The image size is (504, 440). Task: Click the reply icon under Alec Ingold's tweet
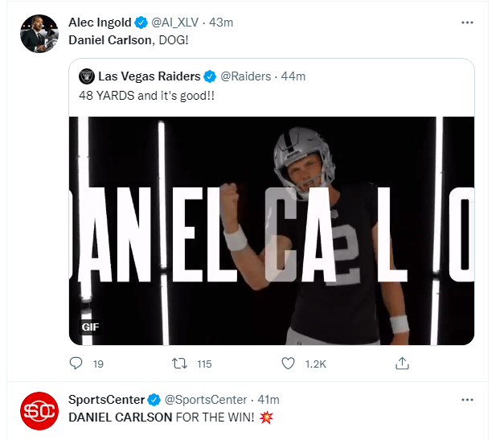tap(76, 364)
